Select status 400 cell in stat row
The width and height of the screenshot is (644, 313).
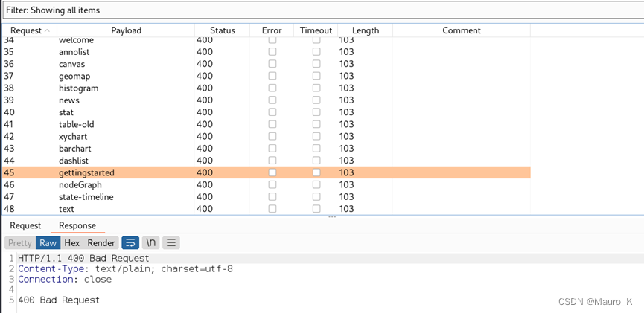(222, 112)
